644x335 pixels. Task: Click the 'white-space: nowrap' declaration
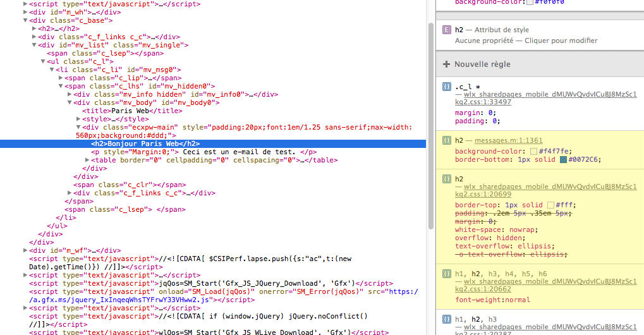click(x=496, y=229)
